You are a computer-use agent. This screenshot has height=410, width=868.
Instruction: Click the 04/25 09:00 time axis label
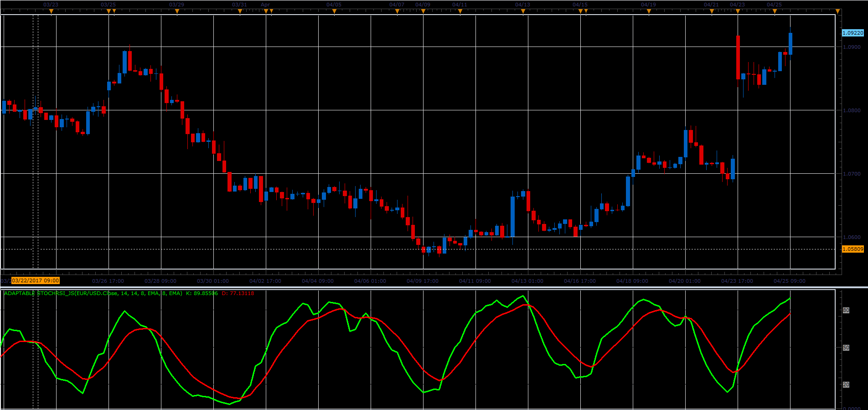[790, 281]
